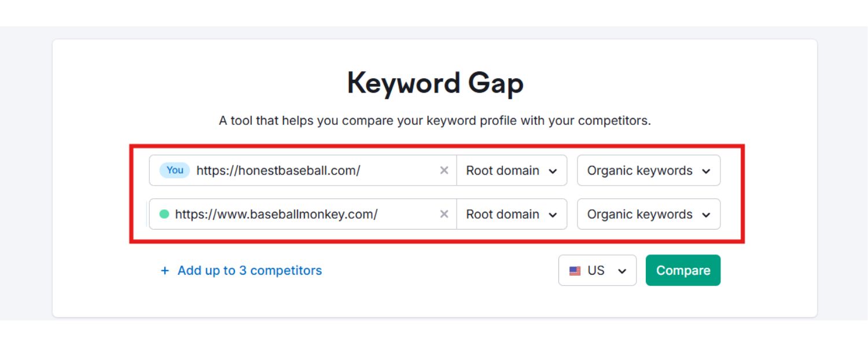The width and height of the screenshot is (868, 347).
Task: Click the plus icon before Add competitors
Action: click(165, 271)
